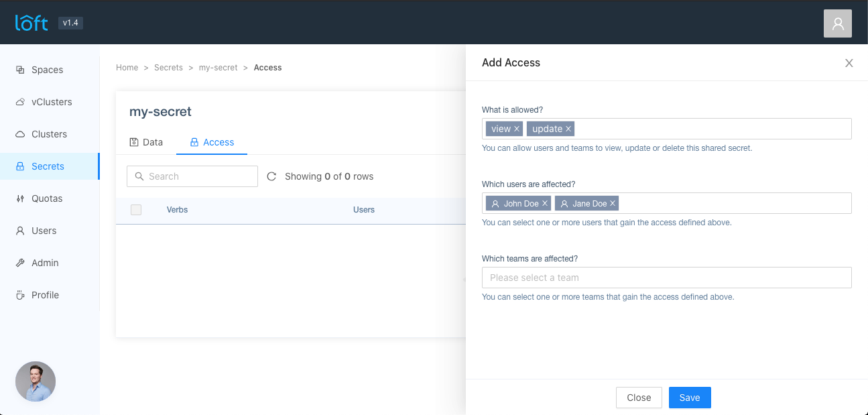Viewport: 868px width, 415px height.
Task: Switch to the Access tab
Action: point(212,142)
